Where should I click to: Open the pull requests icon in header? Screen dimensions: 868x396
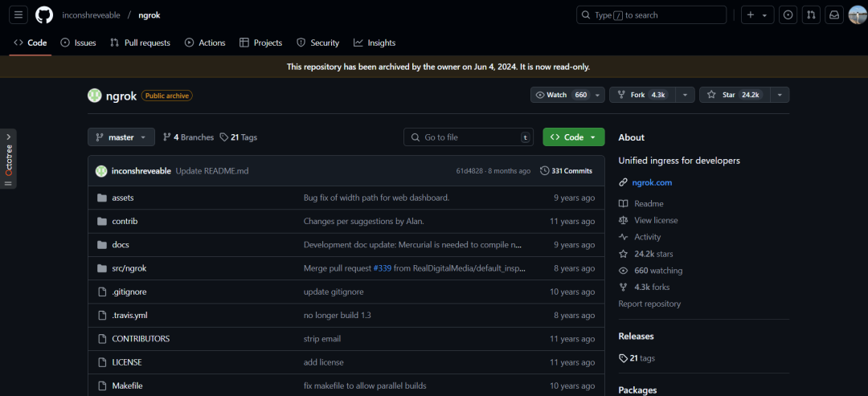pyautogui.click(x=810, y=15)
